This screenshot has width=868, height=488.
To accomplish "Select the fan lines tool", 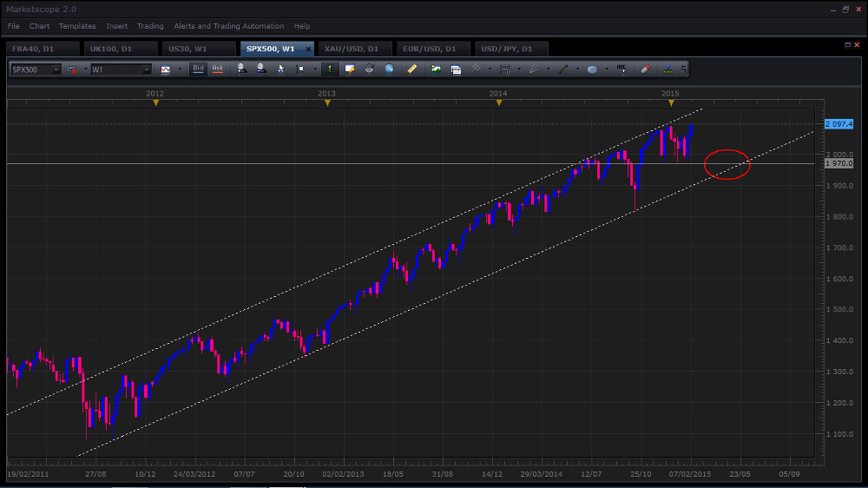I will (x=534, y=69).
